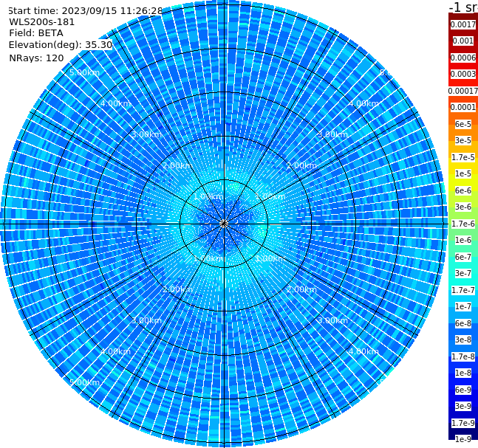Click the upper-left 4.00km range ring label
478x448 pixels.
click(x=115, y=103)
